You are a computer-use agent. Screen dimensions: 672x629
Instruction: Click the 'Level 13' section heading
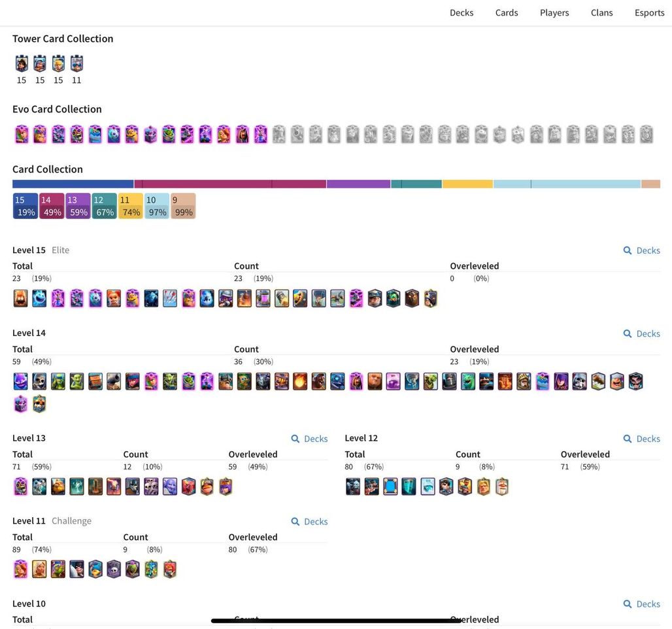(29, 438)
